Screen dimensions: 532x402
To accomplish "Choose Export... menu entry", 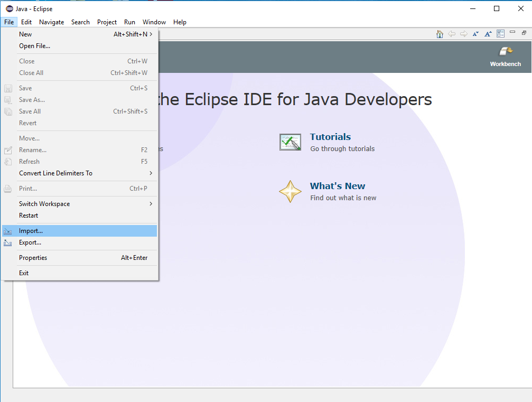I will point(79,242).
